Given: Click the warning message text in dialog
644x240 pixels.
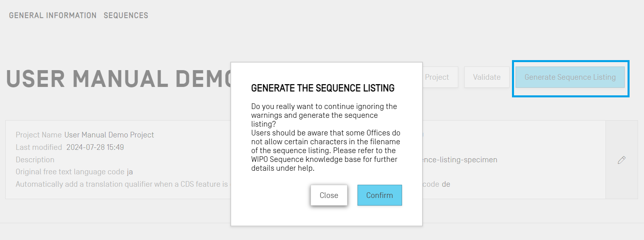Looking at the screenshot, I should click(325, 137).
